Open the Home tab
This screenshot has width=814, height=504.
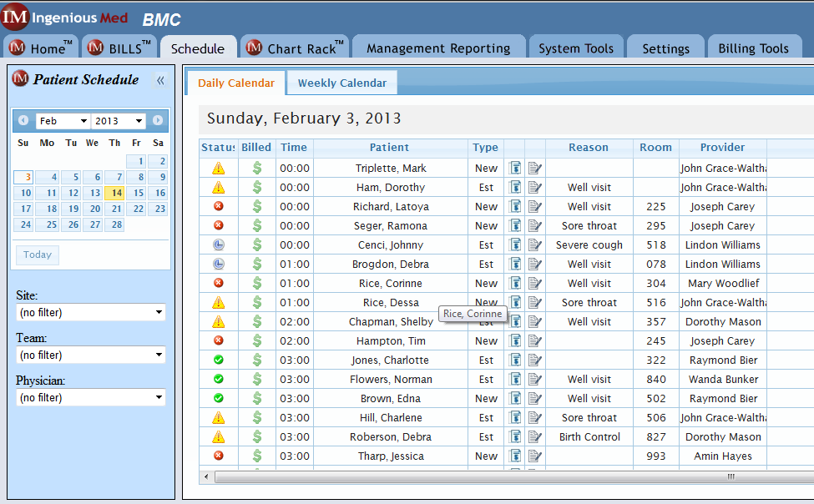[42, 48]
